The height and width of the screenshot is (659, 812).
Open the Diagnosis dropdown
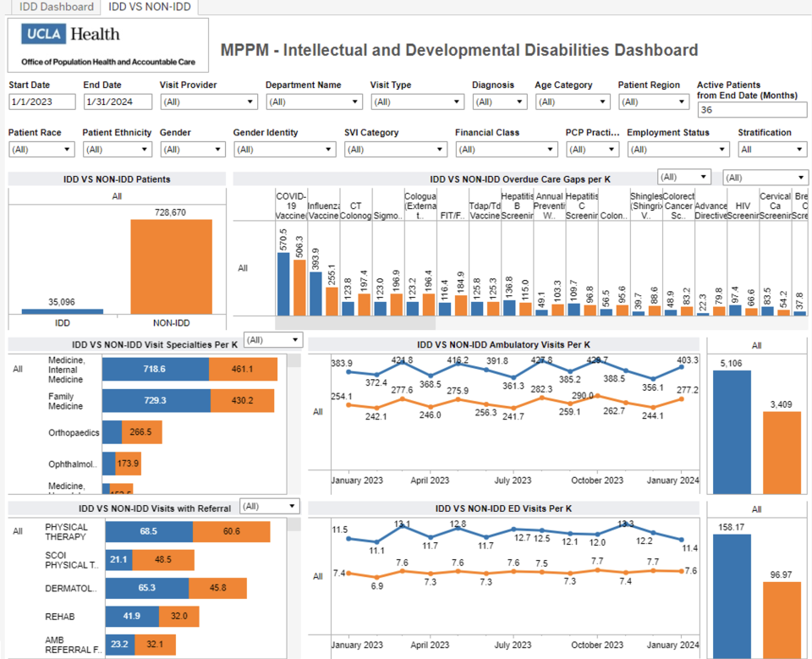[x=518, y=102]
